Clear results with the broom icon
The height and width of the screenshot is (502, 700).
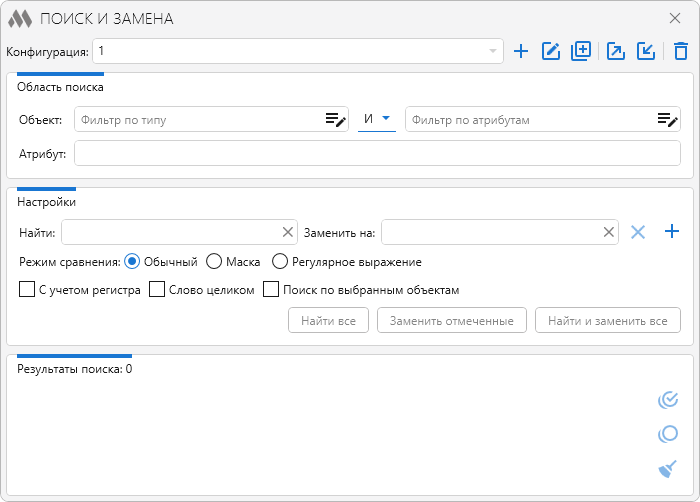pyautogui.click(x=668, y=468)
